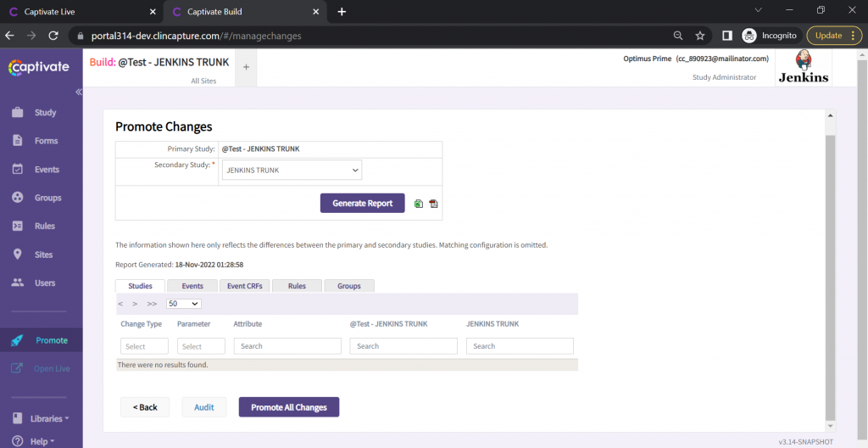Open Forms in the sidebar

coord(46,141)
